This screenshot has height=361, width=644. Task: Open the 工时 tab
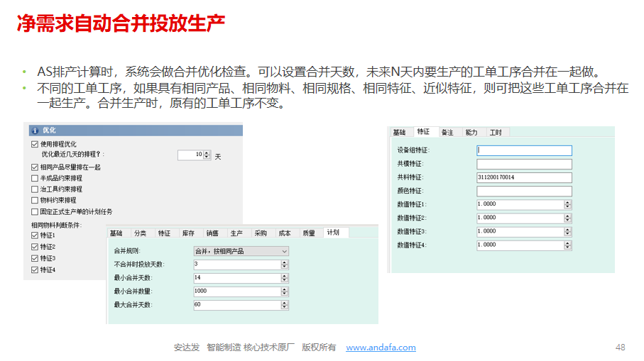pos(496,133)
